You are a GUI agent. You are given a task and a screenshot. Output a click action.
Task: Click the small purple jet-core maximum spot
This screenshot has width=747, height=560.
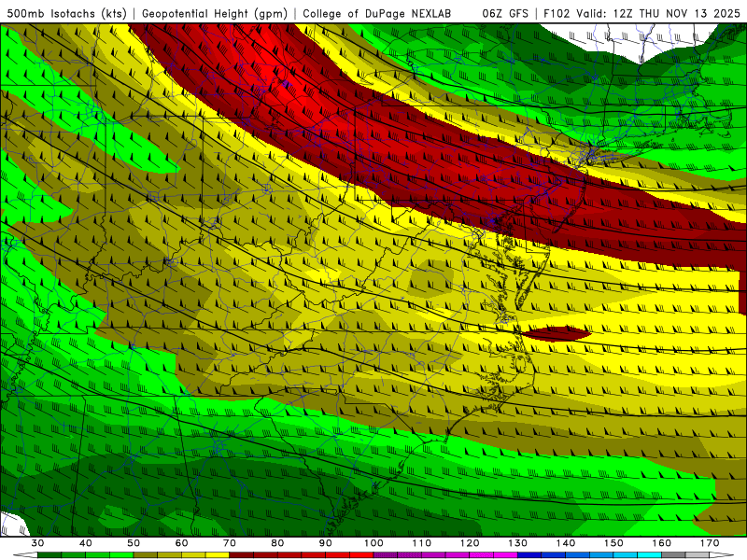pos(286,84)
